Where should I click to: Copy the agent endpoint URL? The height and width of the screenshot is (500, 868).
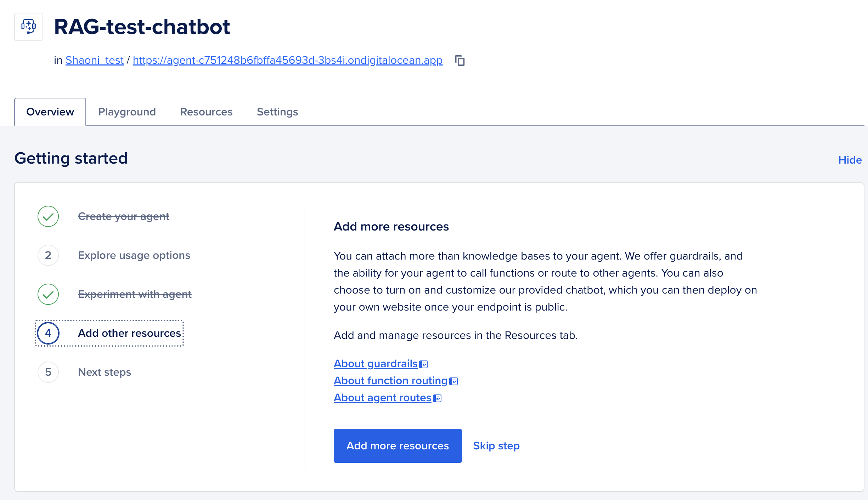460,61
